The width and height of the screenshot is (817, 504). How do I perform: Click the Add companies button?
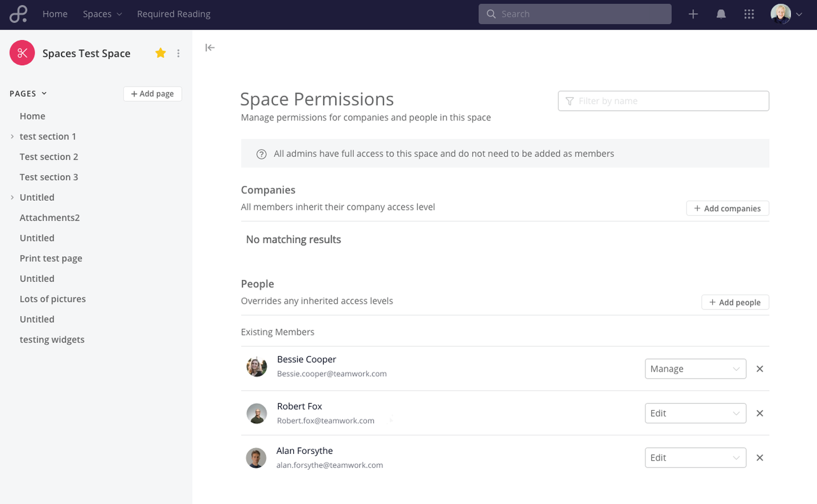pyautogui.click(x=727, y=208)
